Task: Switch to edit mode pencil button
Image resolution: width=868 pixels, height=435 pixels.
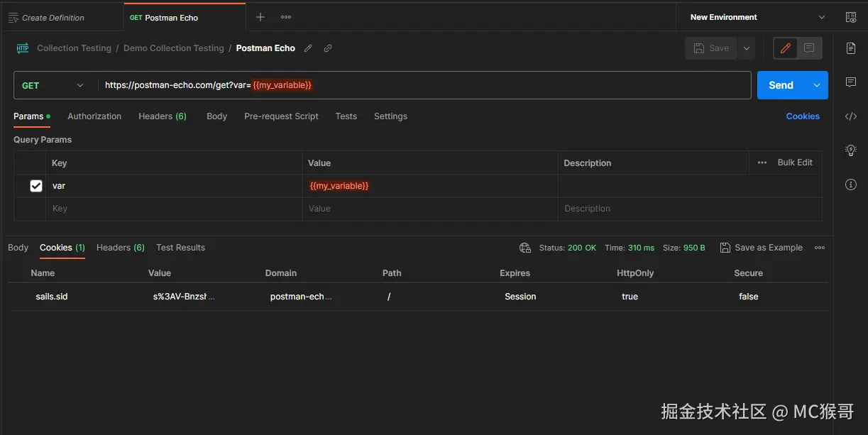Action: [786, 48]
